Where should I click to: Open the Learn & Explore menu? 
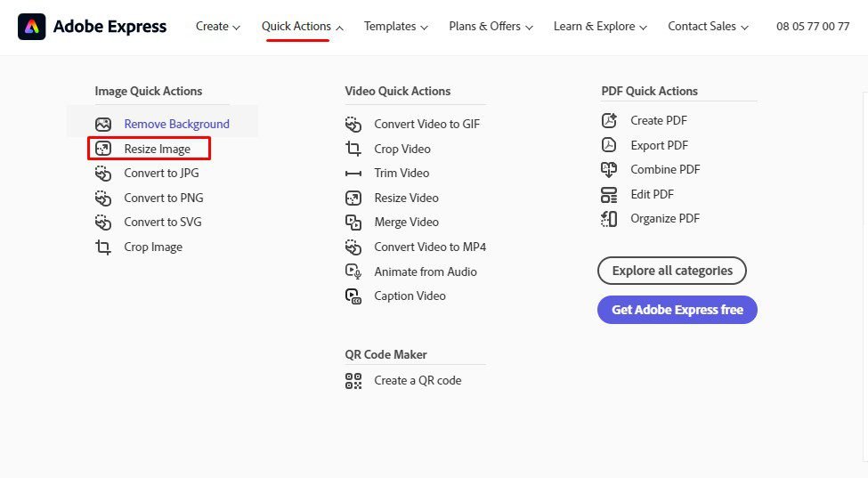tap(600, 27)
